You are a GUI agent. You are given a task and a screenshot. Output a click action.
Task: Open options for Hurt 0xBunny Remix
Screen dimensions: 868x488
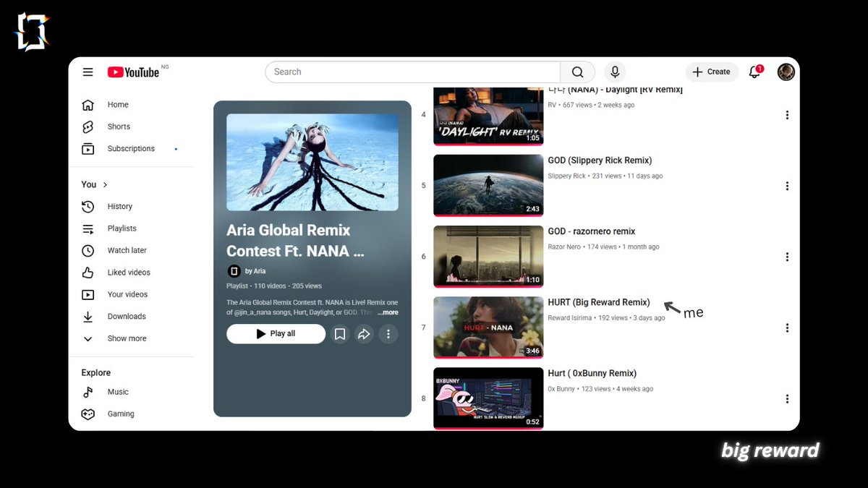coord(787,398)
